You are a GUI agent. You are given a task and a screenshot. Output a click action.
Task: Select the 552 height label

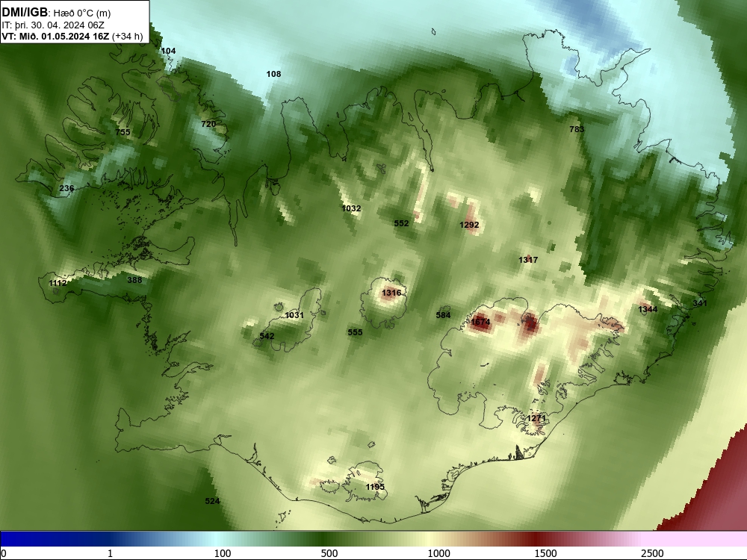pos(401,223)
